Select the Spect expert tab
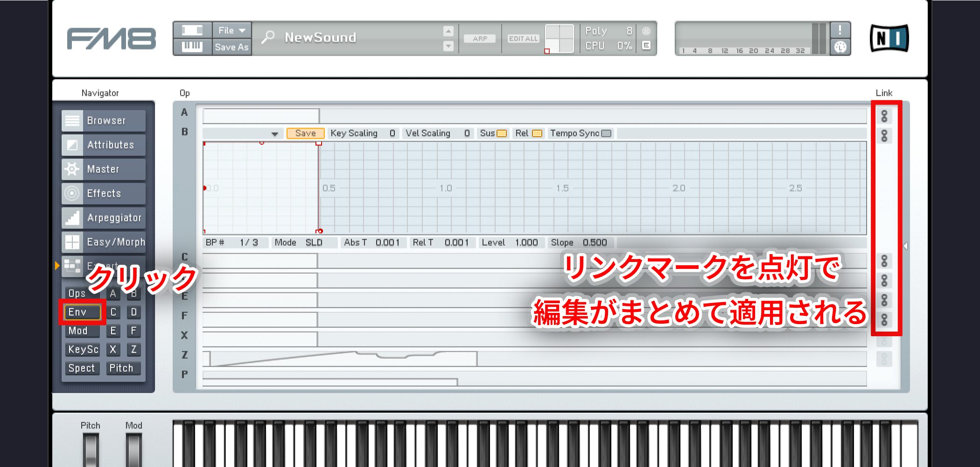 pyautogui.click(x=82, y=368)
